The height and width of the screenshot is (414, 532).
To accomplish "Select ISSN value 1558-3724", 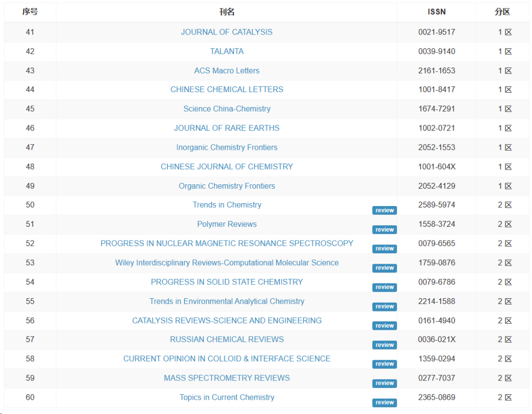I will (x=436, y=224).
